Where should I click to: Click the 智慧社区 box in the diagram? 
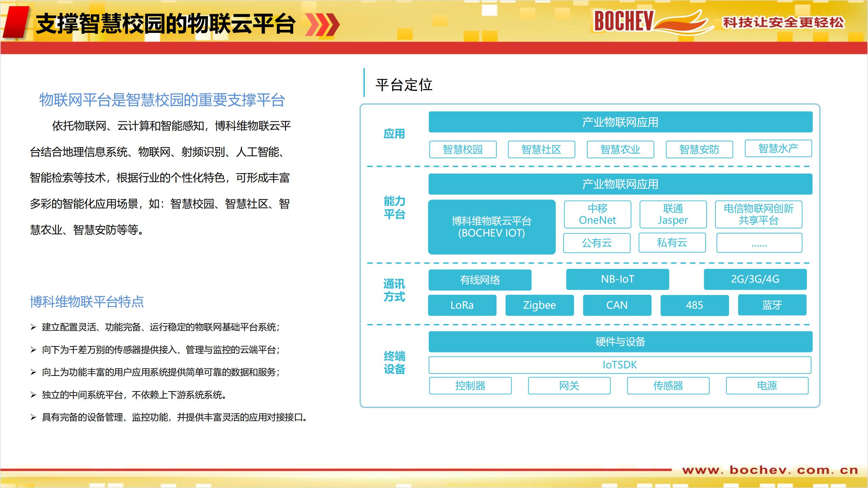click(541, 149)
